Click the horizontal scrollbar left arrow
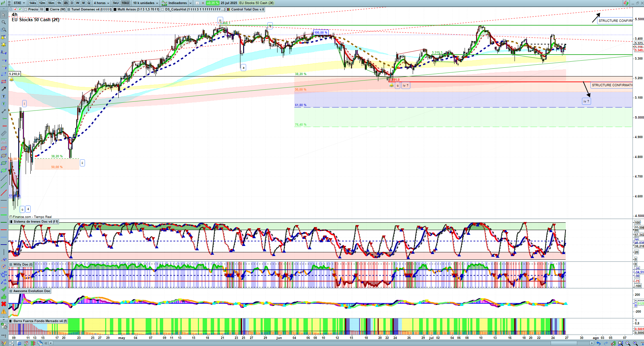 click(51, 343)
